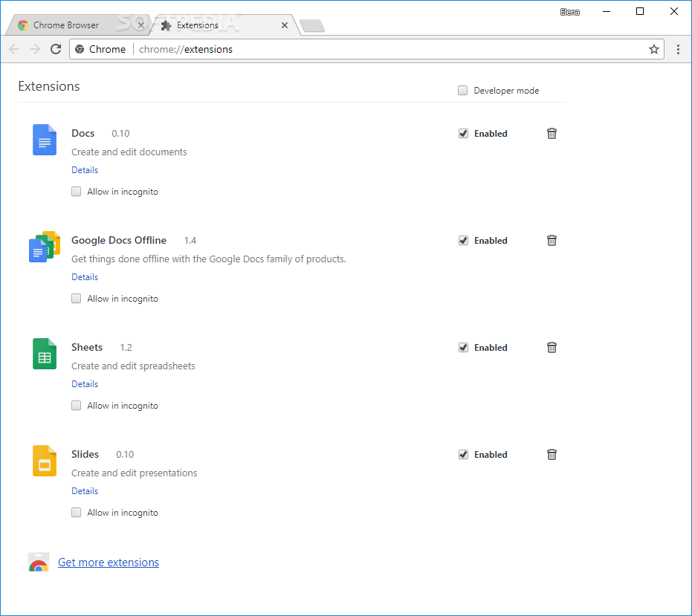
Task: Reload the extensions page
Action: [56, 49]
